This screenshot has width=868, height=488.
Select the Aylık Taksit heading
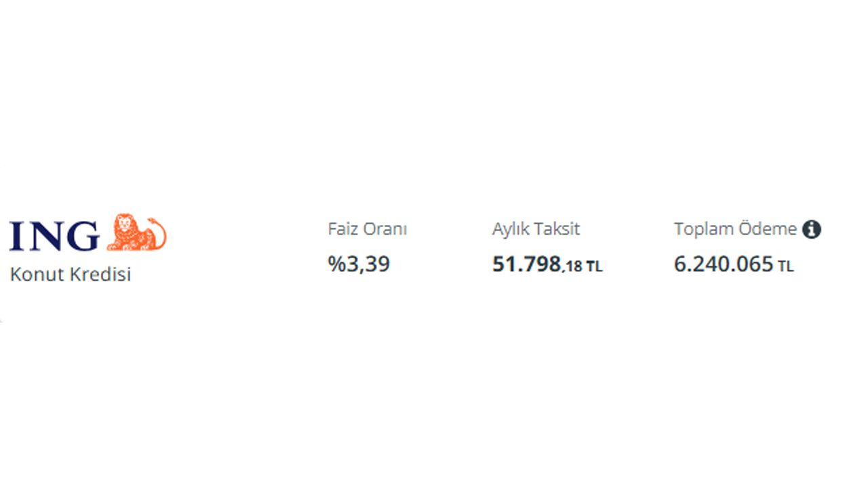point(536,229)
